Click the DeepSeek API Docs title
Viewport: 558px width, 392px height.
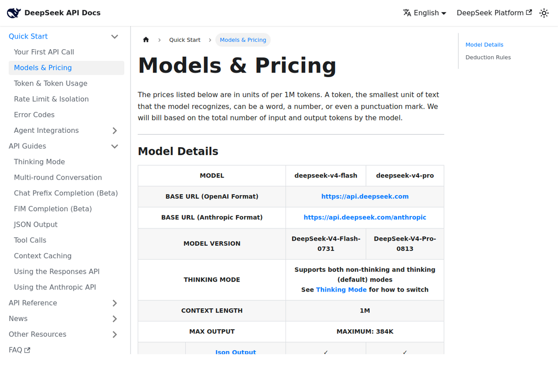click(62, 13)
